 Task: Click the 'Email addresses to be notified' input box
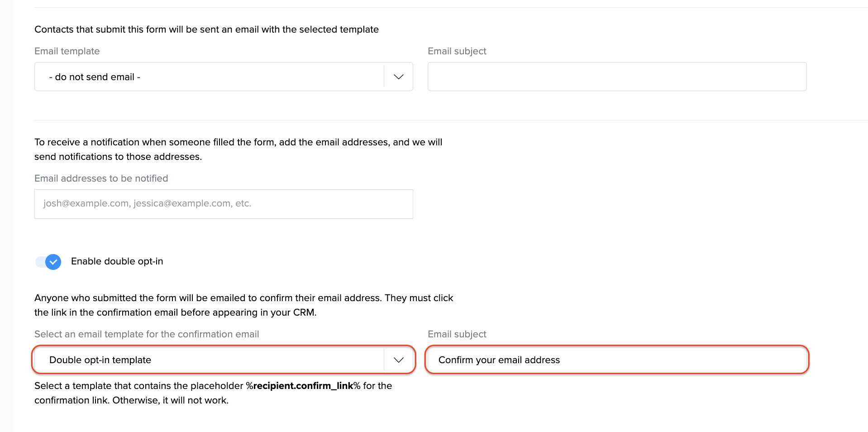coord(224,204)
